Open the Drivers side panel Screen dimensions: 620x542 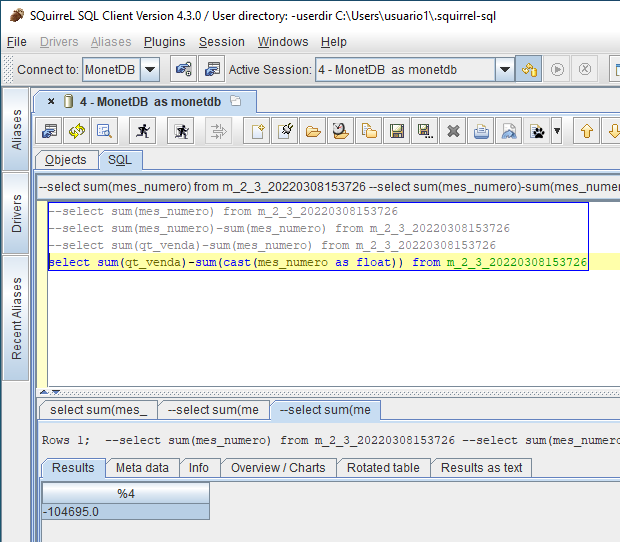[16, 213]
